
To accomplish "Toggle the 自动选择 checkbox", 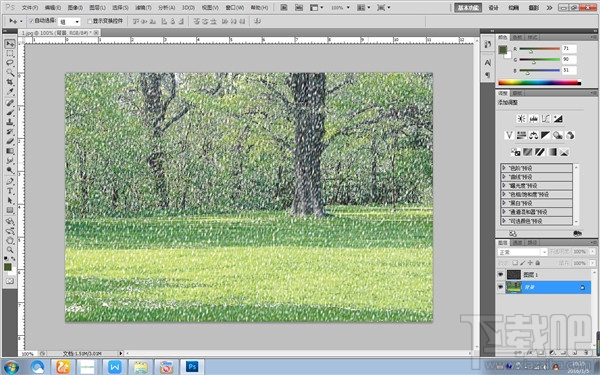I will [x=32, y=21].
